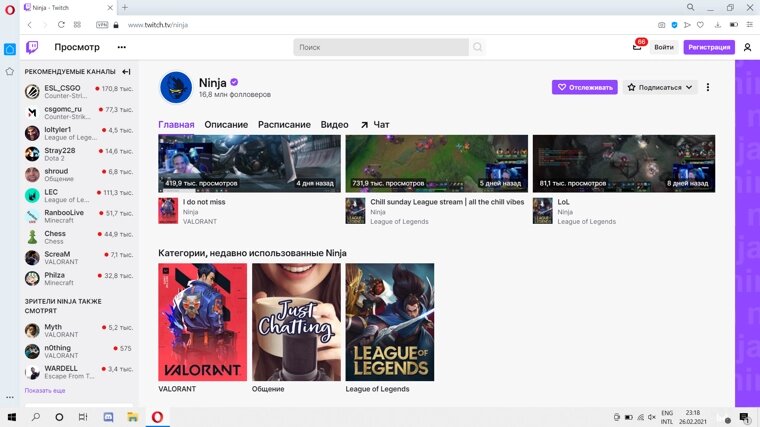Click the volume icon in system tray
Viewport: 760px width, 427px height.
652,417
